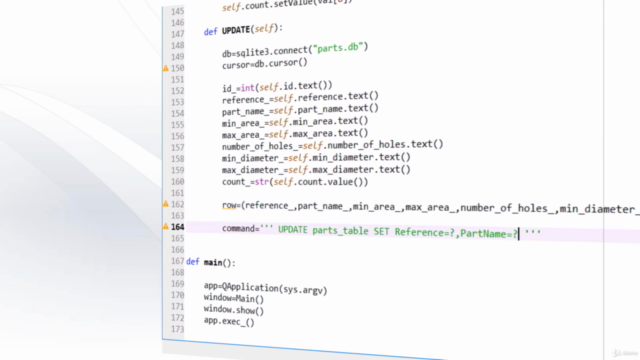
Task: Click line number 164 in the gutter
Action: coord(178,227)
